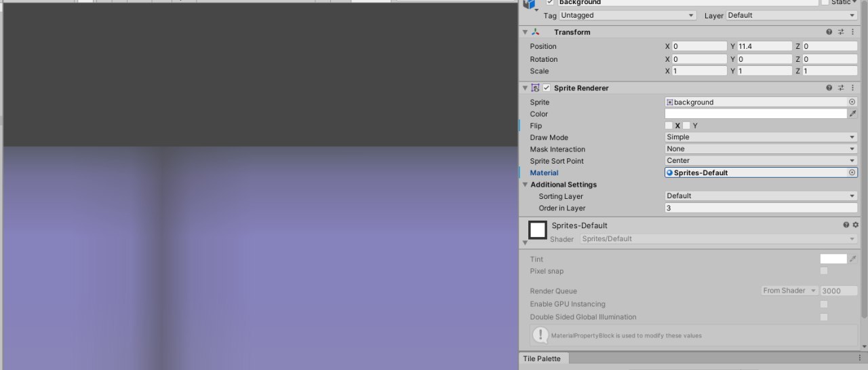The height and width of the screenshot is (370, 868).
Task: Toggle the Static checkbox
Action: 825,3
